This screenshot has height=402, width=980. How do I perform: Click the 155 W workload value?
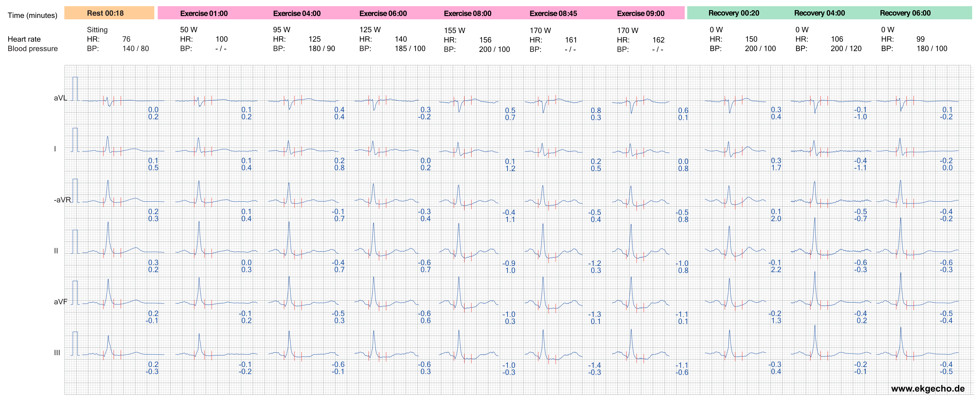(x=455, y=30)
